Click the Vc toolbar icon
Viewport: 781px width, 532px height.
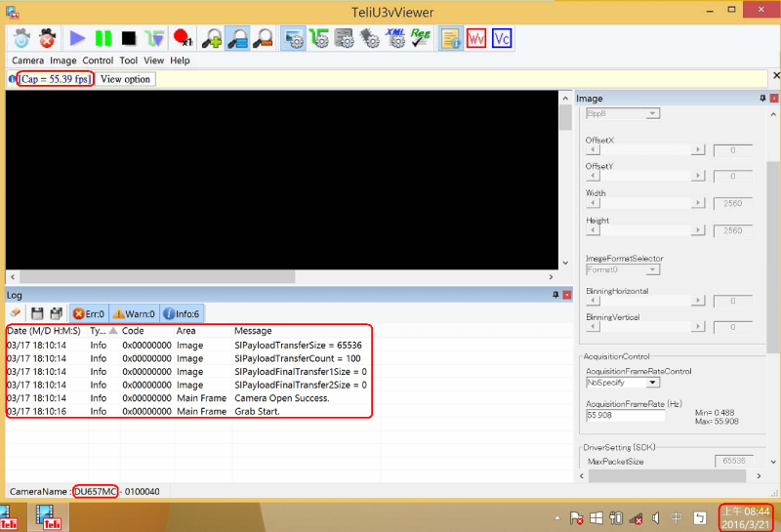point(502,39)
